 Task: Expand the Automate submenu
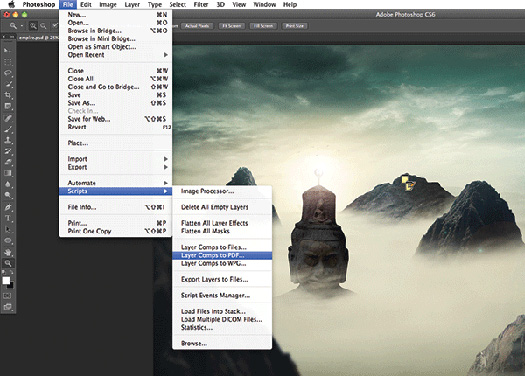(115, 183)
